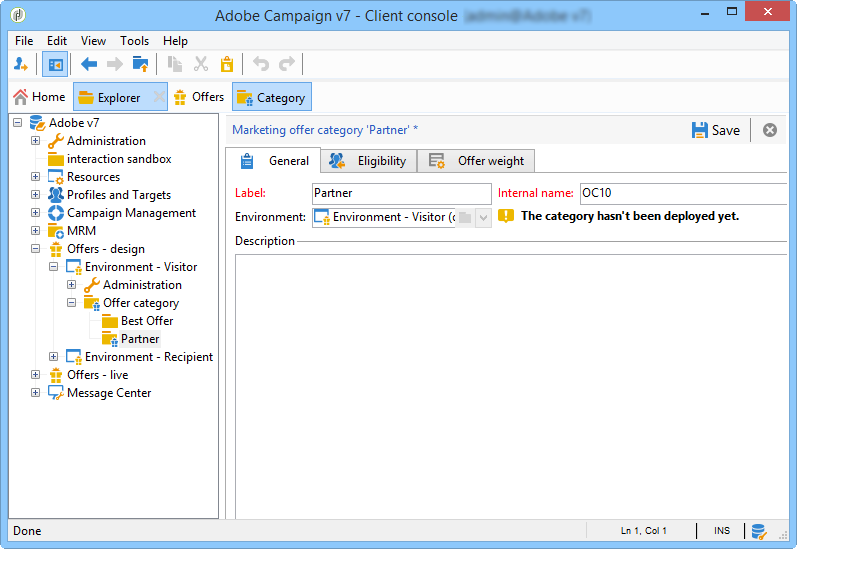The width and height of the screenshot is (844, 584).
Task: Go back with the blue left arrow
Action: point(89,65)
